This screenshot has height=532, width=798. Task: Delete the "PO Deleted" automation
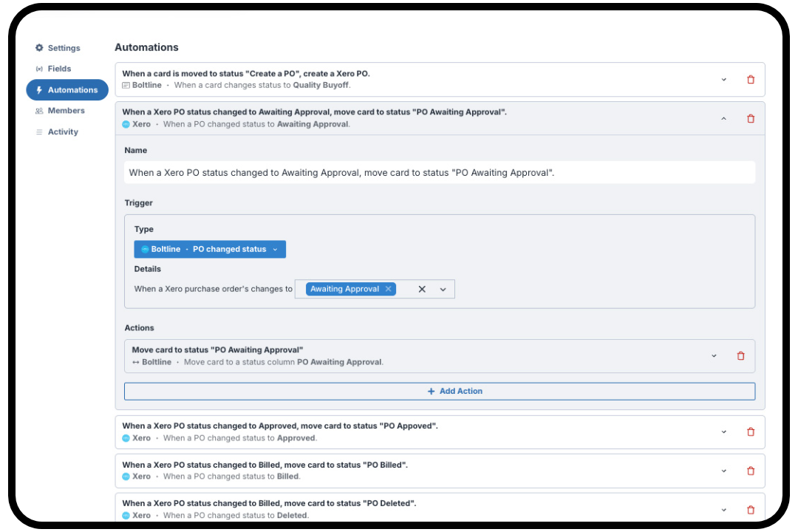tap(750, 510)
